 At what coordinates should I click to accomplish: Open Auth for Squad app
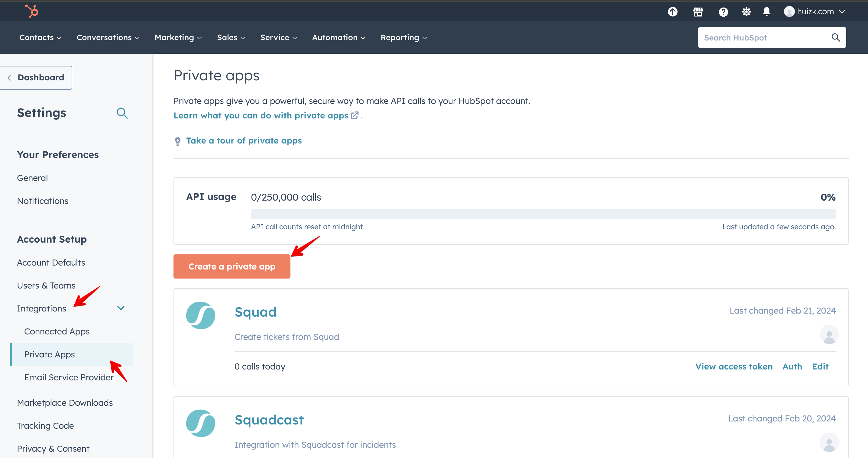pos(792,366)
